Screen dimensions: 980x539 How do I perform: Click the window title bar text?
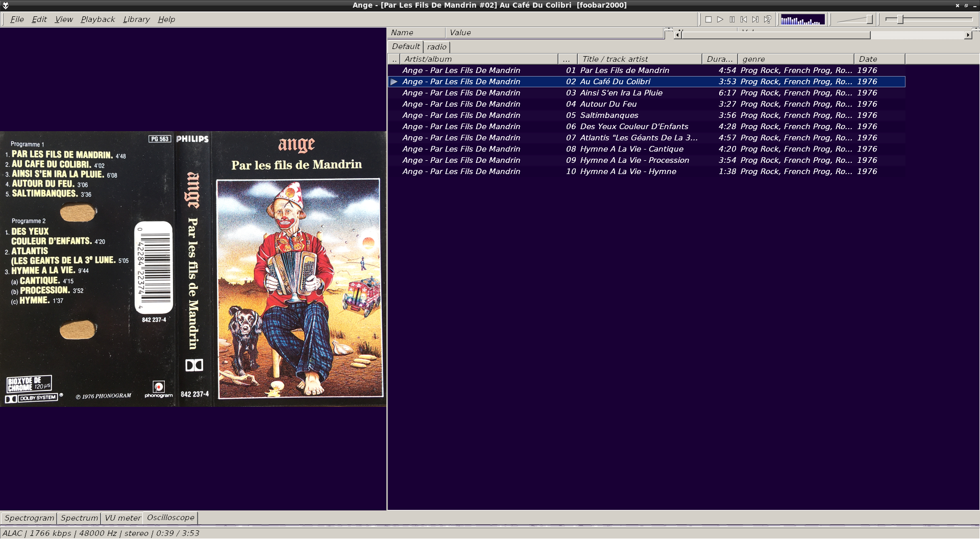489,5
